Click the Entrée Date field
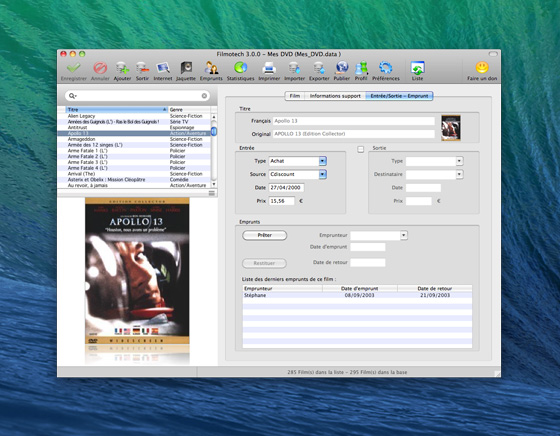Screen dimensions: 560x436 286,187
